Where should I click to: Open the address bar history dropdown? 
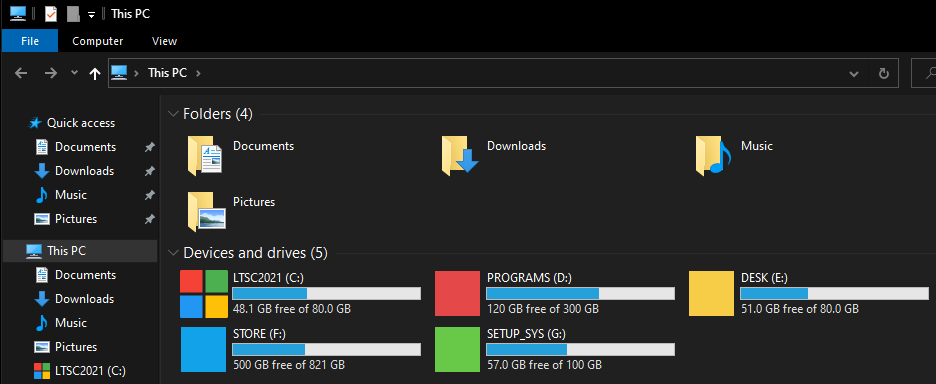click(x=854, y=73)
